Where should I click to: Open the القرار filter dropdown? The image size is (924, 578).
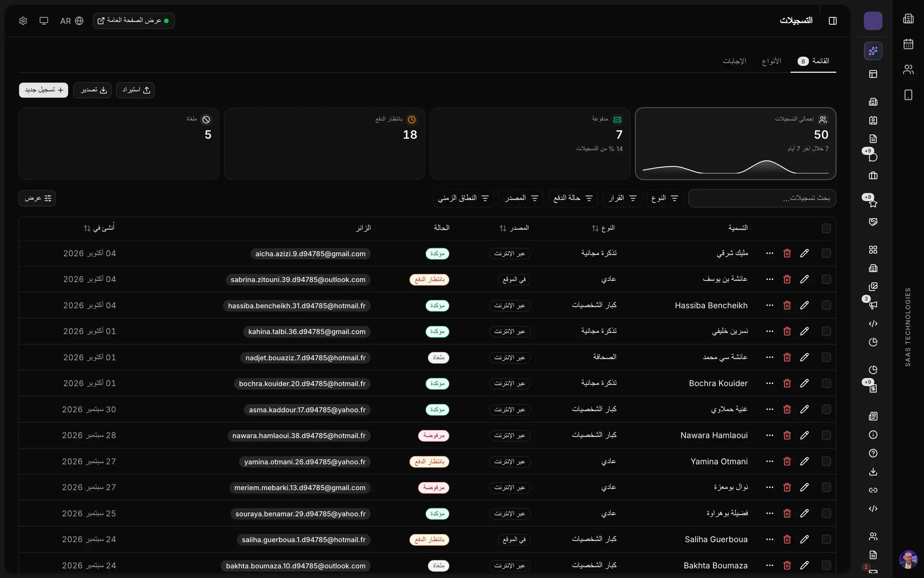coord(622,198)
